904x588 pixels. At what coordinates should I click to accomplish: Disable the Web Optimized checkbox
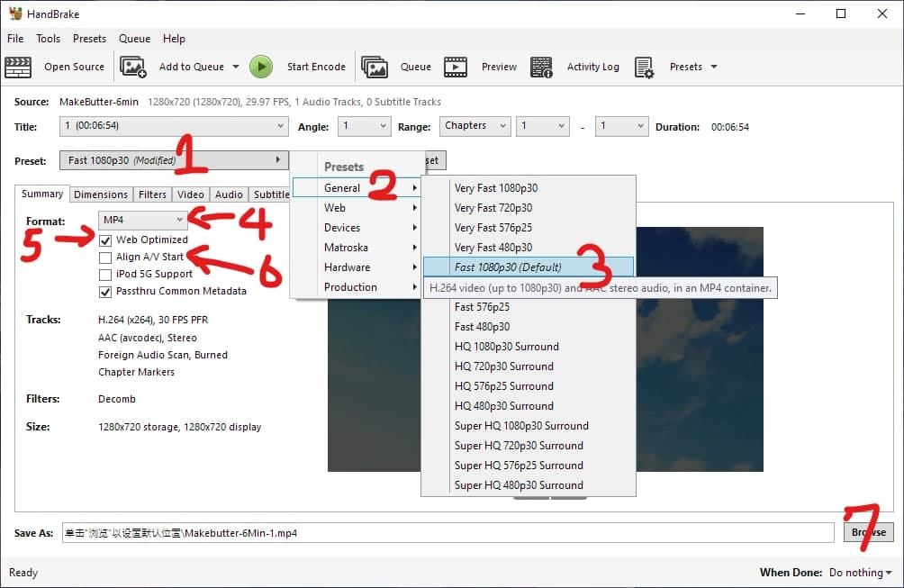pyautogui.click(x=106, y=240)
